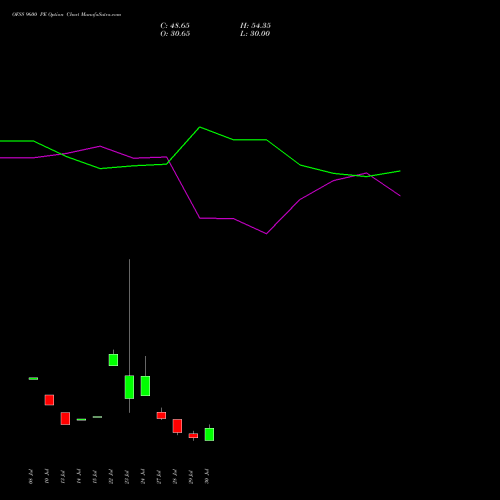500x500 pixels.
Task: Click the '30 Jul' date axis label
Action: click(207, 476)
